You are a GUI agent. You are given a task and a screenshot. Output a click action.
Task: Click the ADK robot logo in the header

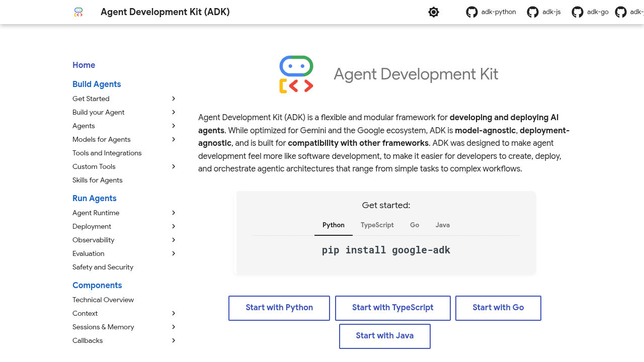(x=78, y=12)
